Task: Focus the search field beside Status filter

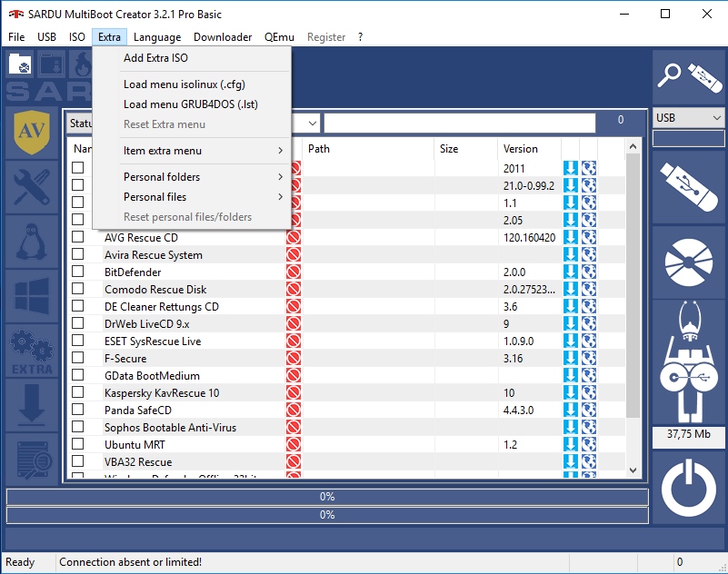Action: click(460, 124)
